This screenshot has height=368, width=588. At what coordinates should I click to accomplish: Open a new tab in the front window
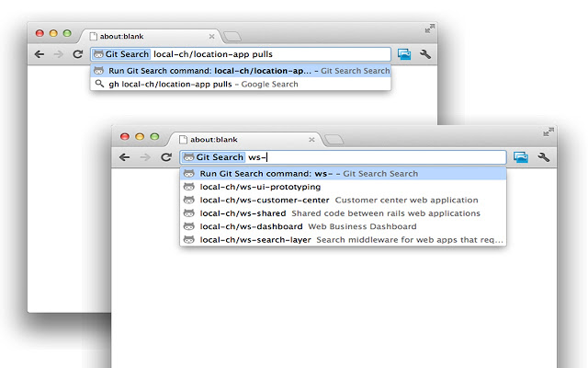(x=334, y=140)
